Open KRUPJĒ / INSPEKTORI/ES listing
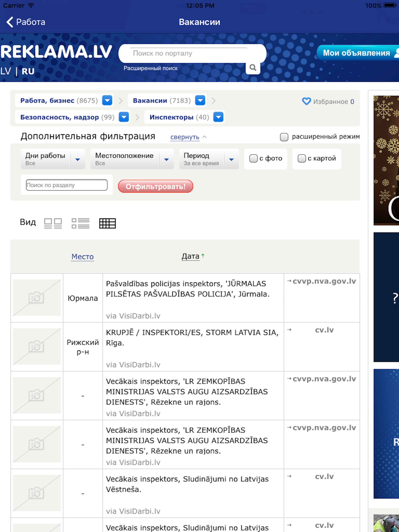The height and width of the screenshot is (532, 399). point(192,338)
